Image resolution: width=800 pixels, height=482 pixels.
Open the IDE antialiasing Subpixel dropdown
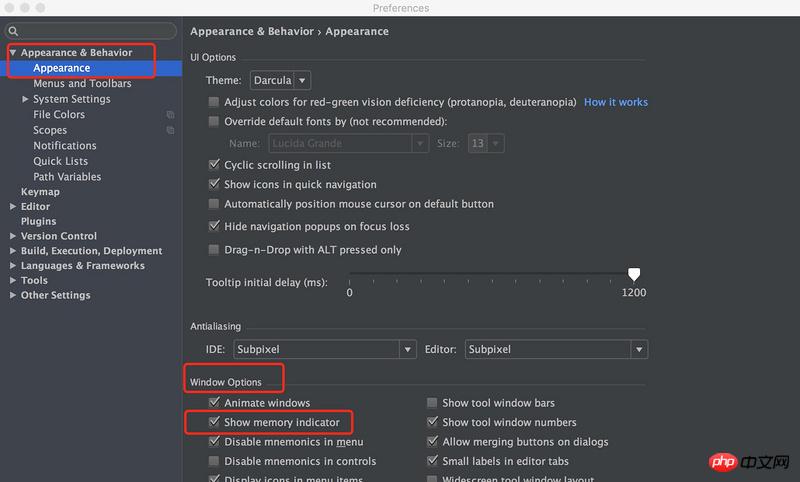[x=324, y=349]
